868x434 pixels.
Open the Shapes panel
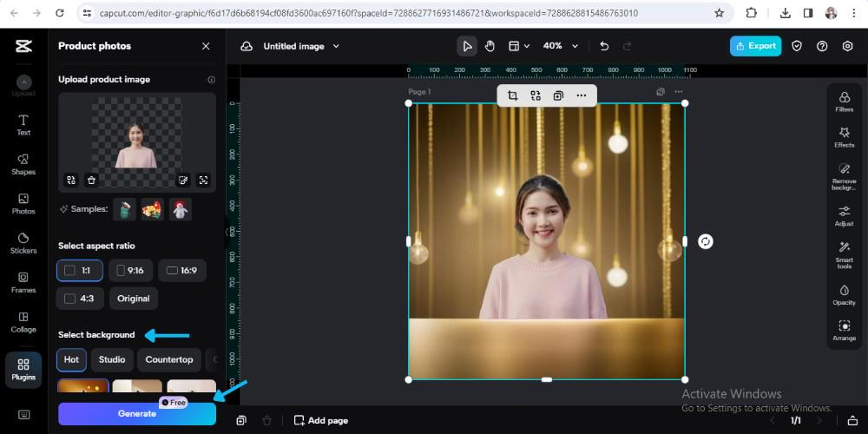[23, 164]
